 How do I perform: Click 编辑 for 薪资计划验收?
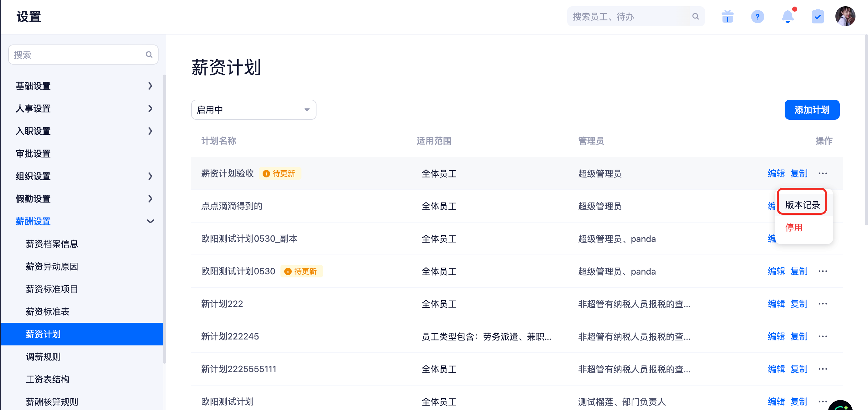coord(776,173)
